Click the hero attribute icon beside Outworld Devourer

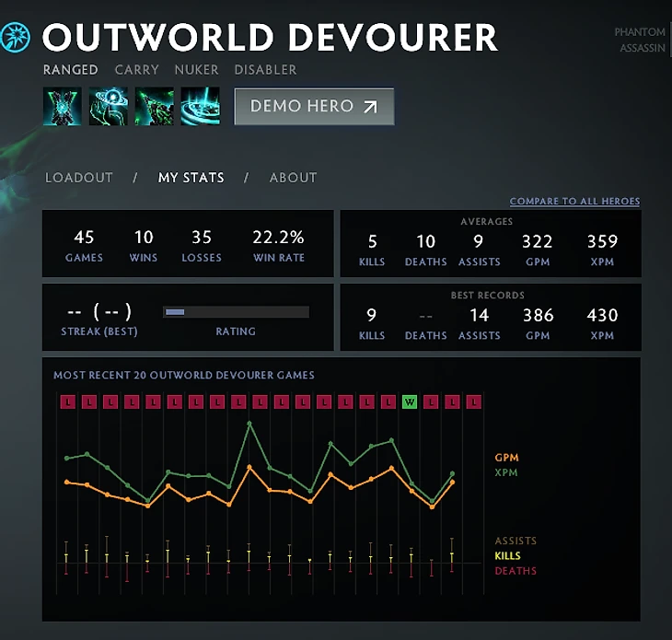[16, 37]
